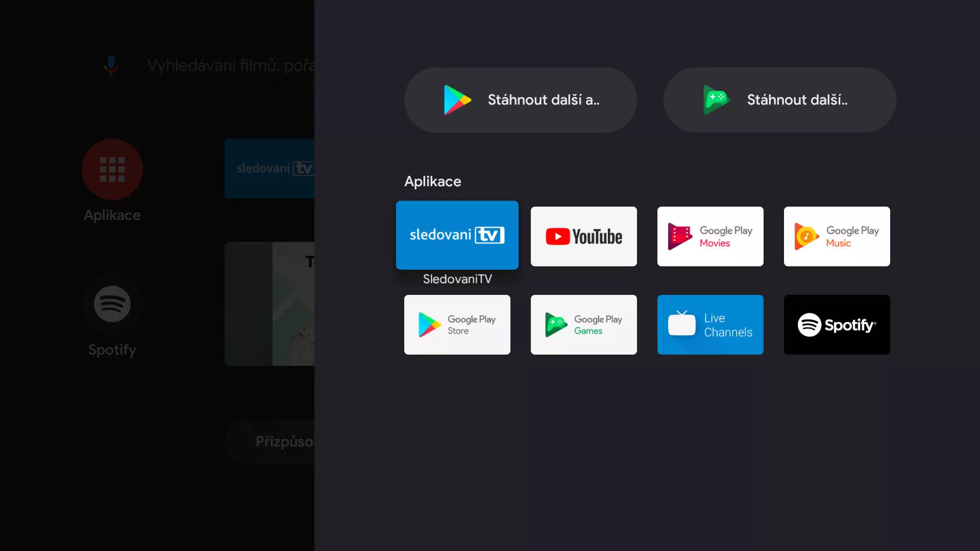Image resolution: width=980 pixels, height=551 pixels.
Task: Click the partially hidden 'Přizpůso' button
Action: 270,441
